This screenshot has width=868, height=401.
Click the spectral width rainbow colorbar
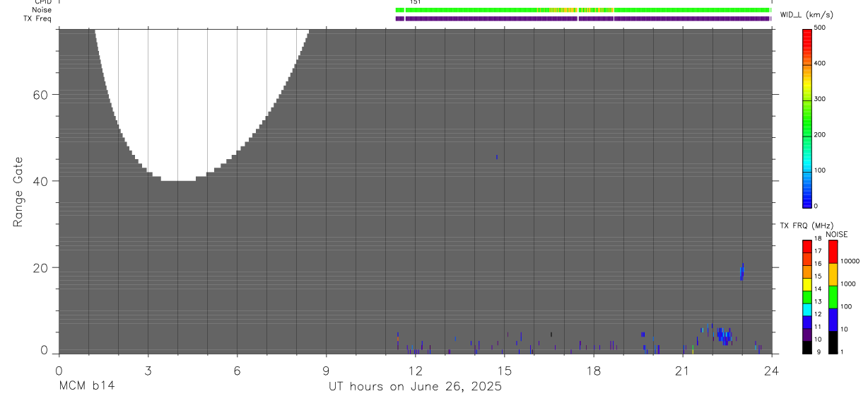[x=807, y=118]
